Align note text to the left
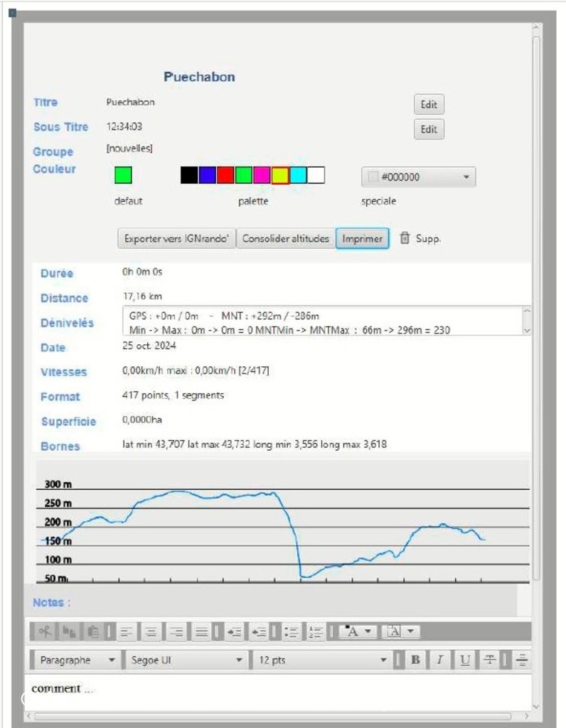Viewport: 566px width, 728px height. [x=127, y=631]
